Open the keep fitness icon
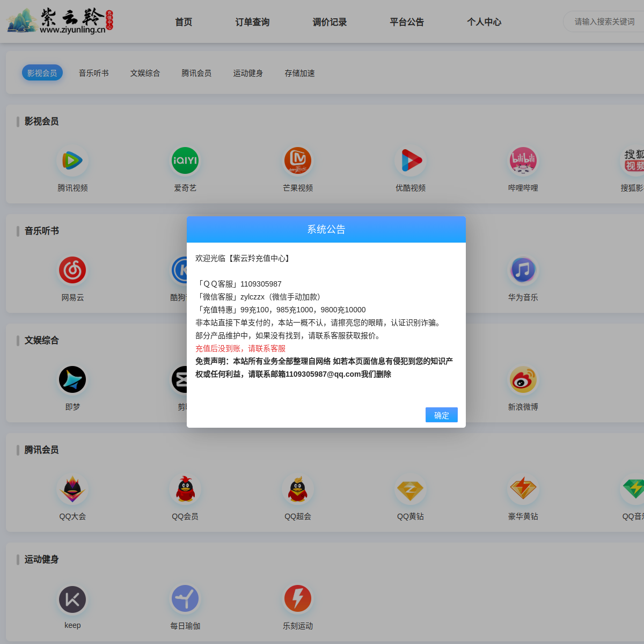644x644 pixels. 72,599
